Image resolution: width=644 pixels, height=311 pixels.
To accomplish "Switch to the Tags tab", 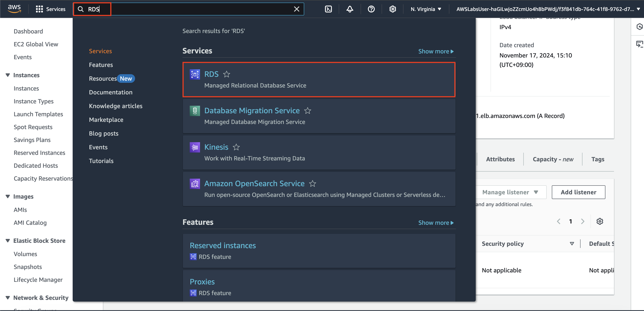I will (x=598, y=159).
